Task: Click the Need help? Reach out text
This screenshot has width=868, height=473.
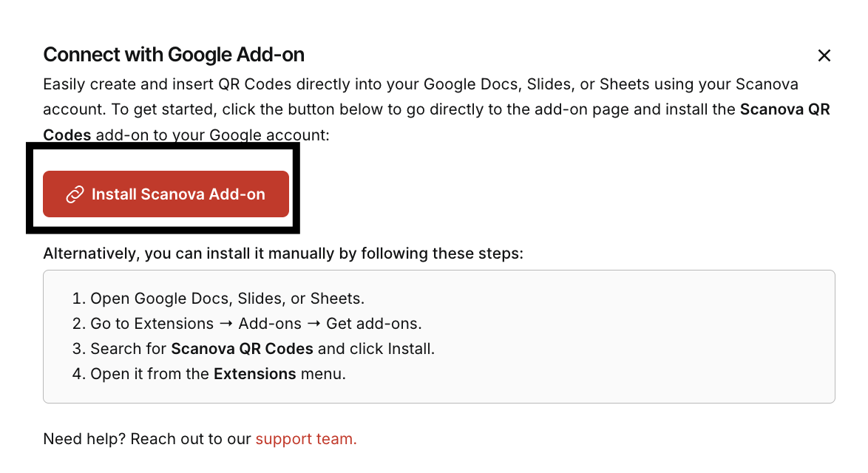Action: tap(147, 439)
